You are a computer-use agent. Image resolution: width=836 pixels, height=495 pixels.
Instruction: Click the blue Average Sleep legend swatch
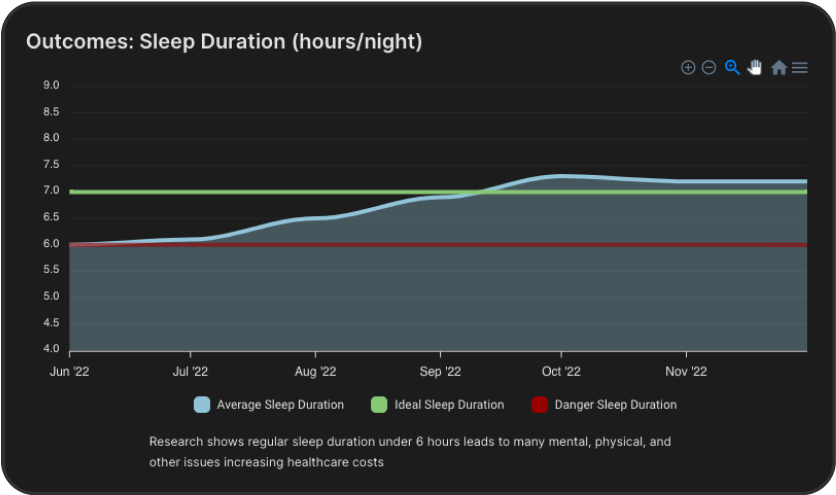pos(202,405)
